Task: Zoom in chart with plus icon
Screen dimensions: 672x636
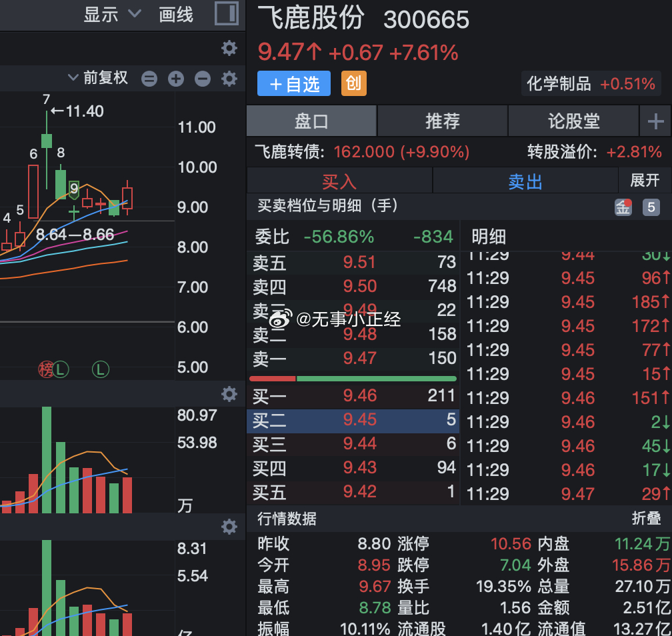Action: click(x=176, y=79)
